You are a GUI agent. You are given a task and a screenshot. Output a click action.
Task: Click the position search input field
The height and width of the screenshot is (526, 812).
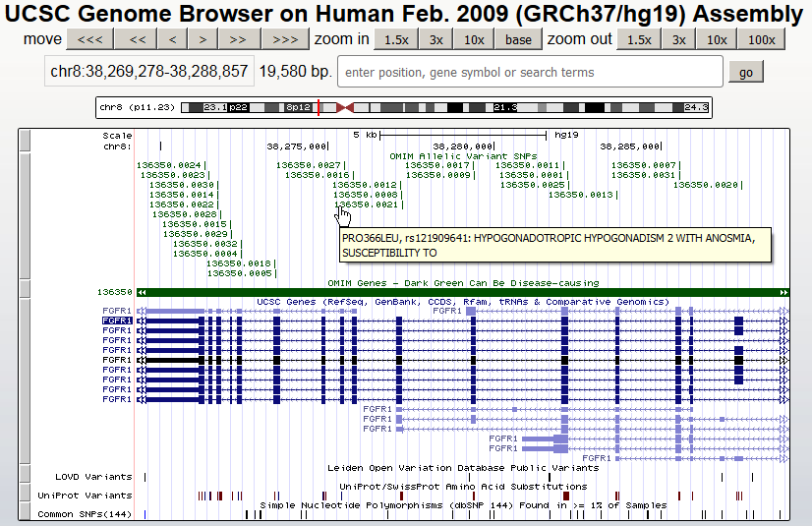(x=530, y=73)
